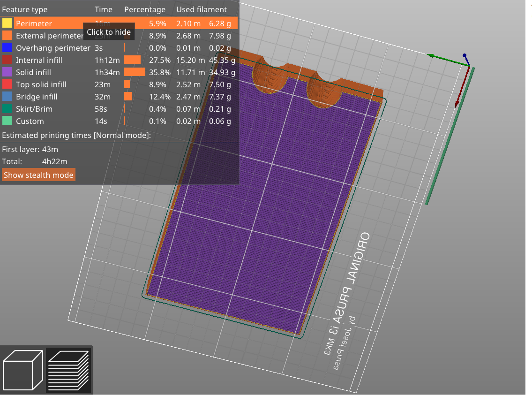Click the orange External perimeter swatch
This screenshot has height=396, width=532.
pyautogui.click(x=7, y=35)
